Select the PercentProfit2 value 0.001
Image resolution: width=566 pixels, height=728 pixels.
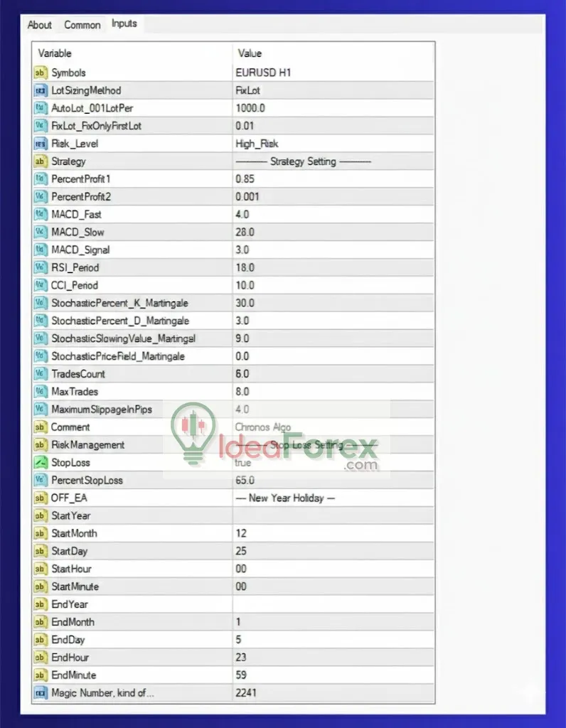coord(247,197)
